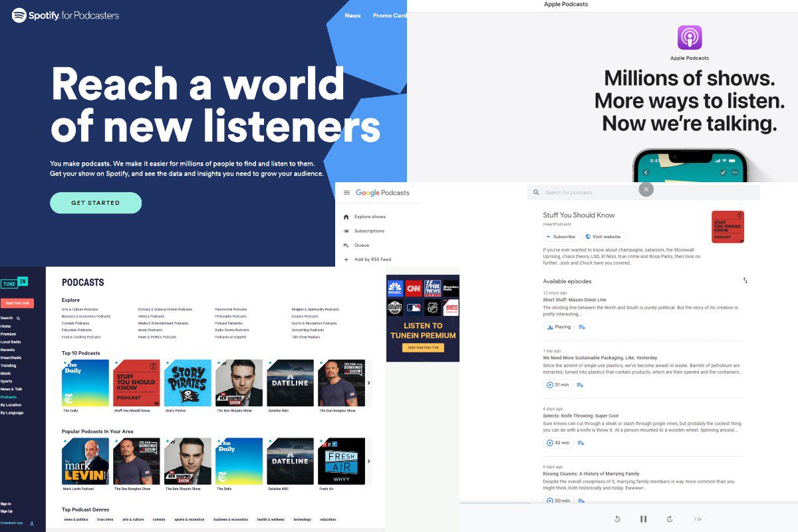Click the TuneIn logo
798x532 pixels.
[14, 283]
